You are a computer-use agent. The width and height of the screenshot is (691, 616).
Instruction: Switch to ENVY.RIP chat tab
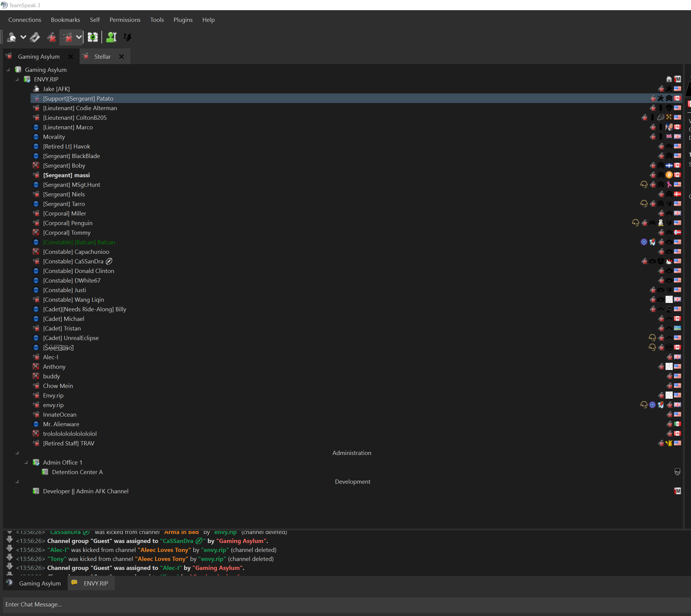click(x=91, y=583)
